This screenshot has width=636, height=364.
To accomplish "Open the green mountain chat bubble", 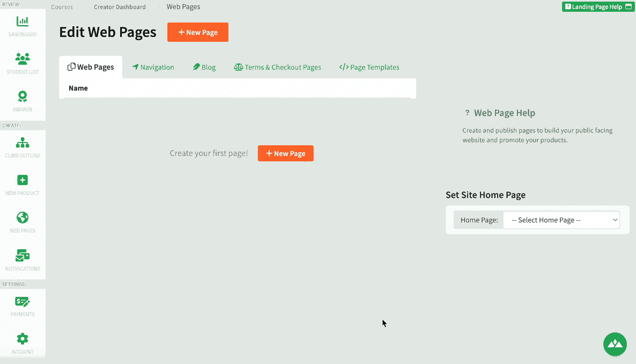I will 615,344.
